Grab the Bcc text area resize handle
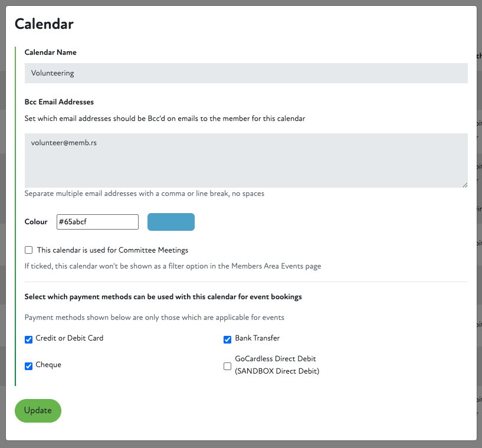 (x=464, y=184)
